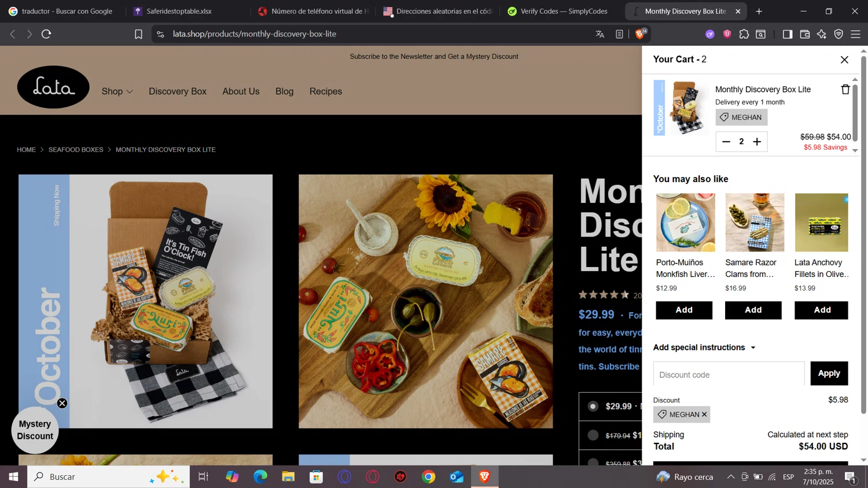Image resolution: width=868 pixels, height=488 pixels.
Task: Open the page translate icon
Action: 600,34
